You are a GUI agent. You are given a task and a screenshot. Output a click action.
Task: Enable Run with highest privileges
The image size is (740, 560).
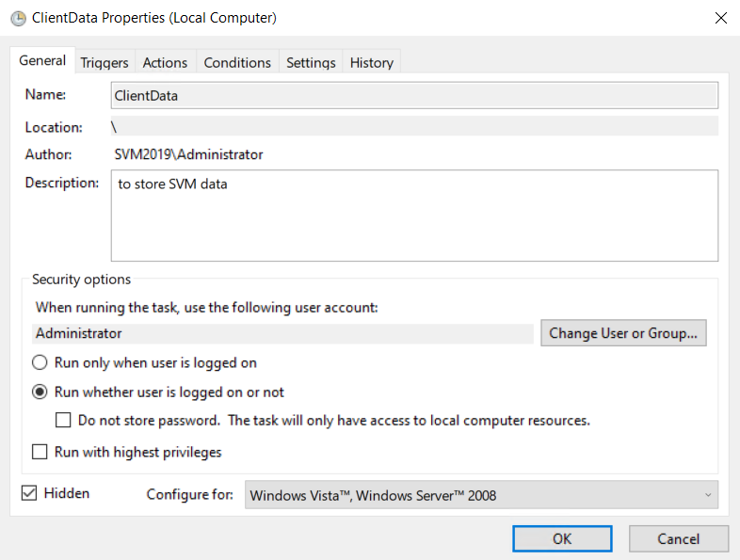pyautogui.click(x=40, y=452)
